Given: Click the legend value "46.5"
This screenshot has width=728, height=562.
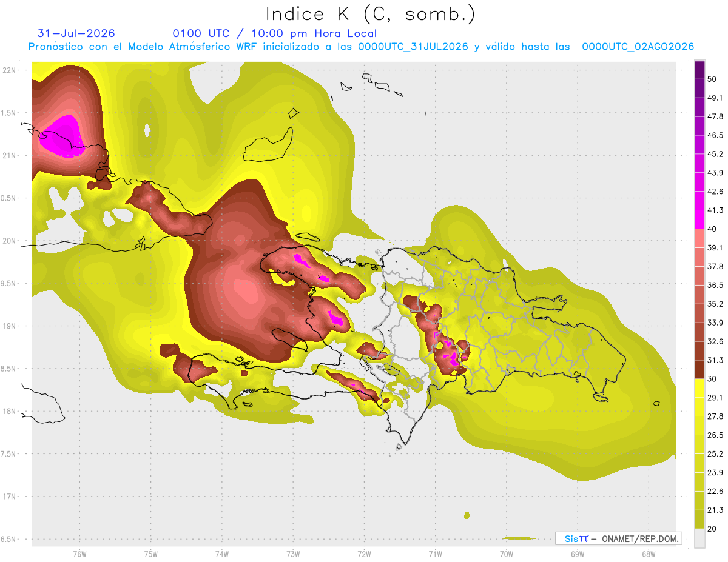Looking at the screenshot, I should coord(715,136).
